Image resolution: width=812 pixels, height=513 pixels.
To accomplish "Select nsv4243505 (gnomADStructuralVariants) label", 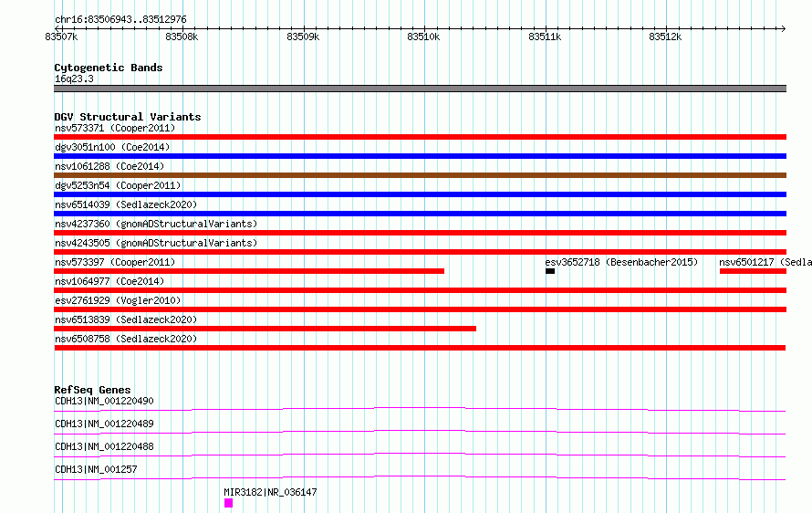I will pyautogui.click(x=156, y=243).
